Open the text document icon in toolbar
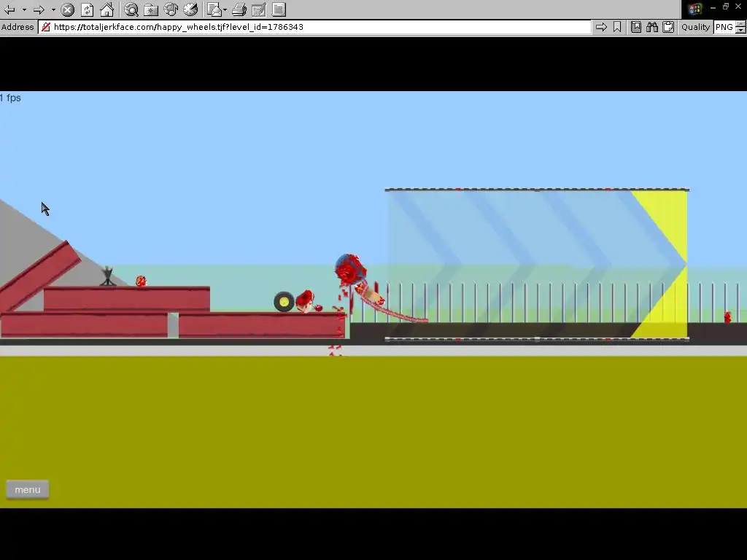 coord(279,9)
